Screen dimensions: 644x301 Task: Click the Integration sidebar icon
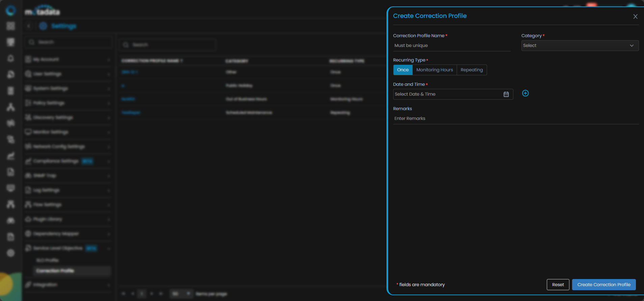coord(28,285)
